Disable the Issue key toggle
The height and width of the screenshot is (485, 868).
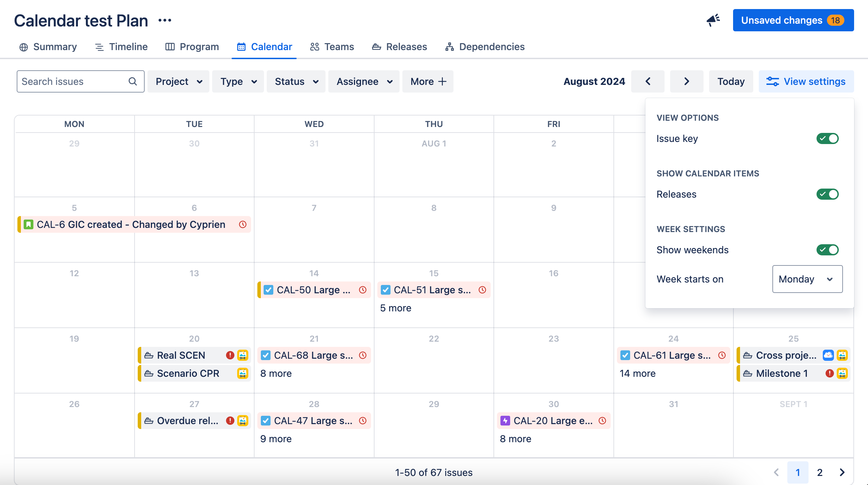pyautogui.click(x=827, y=138)
